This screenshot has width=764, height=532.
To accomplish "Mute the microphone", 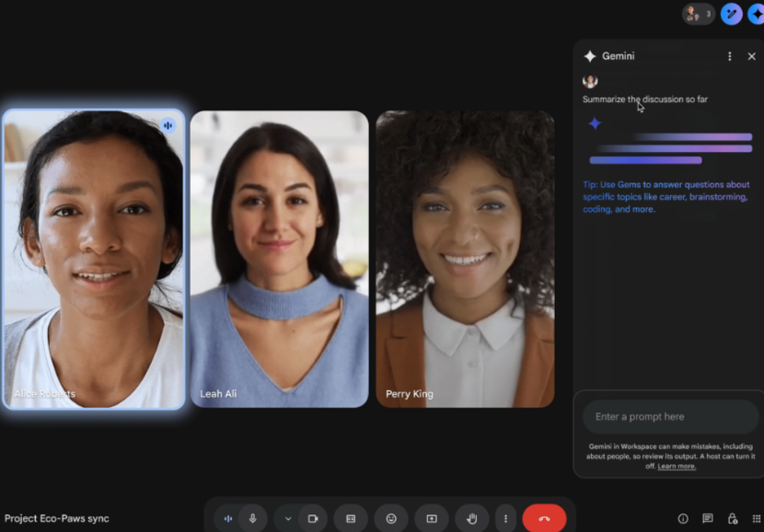I will (252, 518).
